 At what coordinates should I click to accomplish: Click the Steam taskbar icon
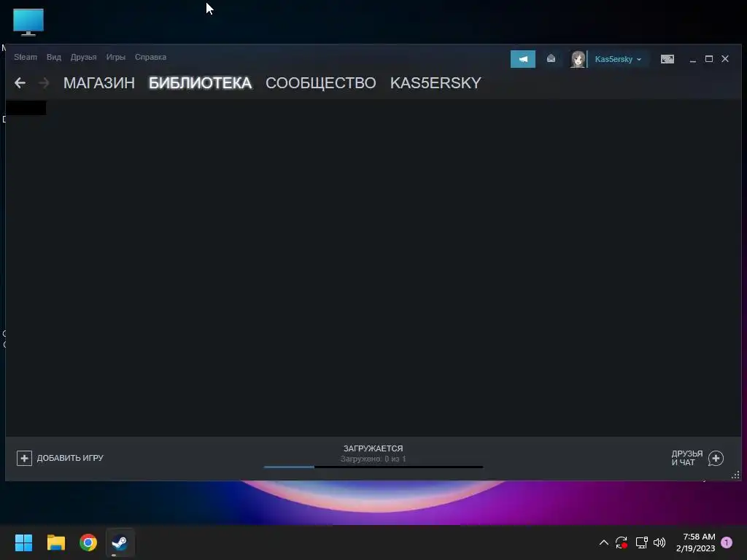pos(120,542)
